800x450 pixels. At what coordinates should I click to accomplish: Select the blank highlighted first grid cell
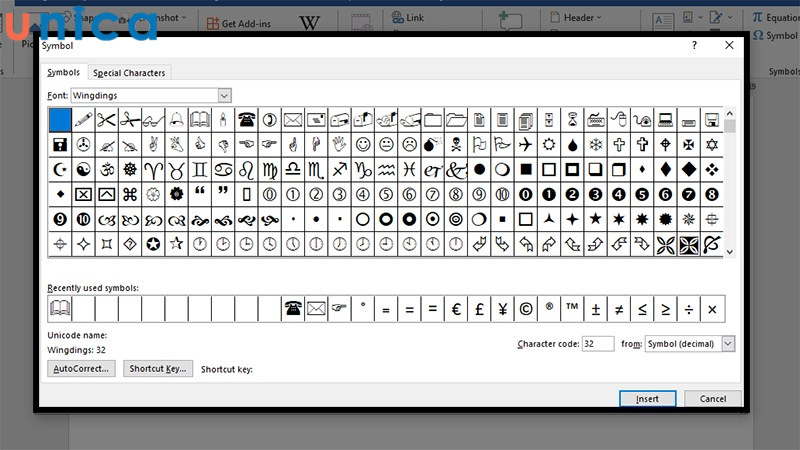pyautogui.click(x=60, y=120)
